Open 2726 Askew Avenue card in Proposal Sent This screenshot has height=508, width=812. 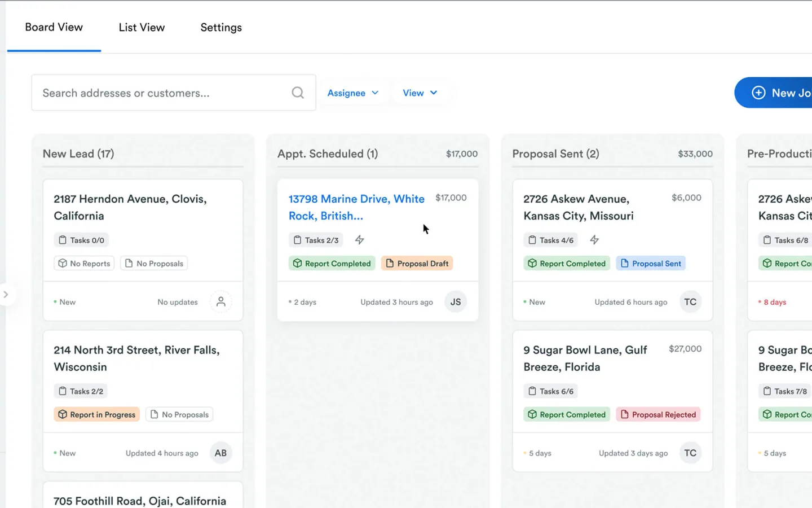pyautogui.click(x=579, y=207)
